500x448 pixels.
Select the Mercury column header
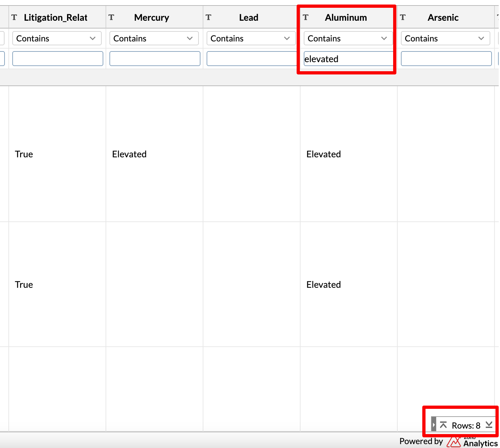154,17
